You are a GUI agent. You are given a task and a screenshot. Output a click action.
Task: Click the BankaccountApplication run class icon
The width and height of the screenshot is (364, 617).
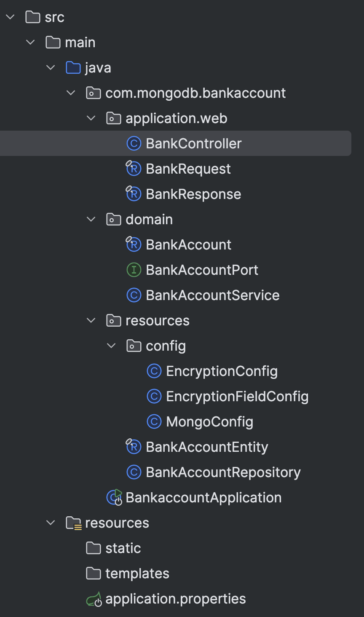(x=114, y=498)
